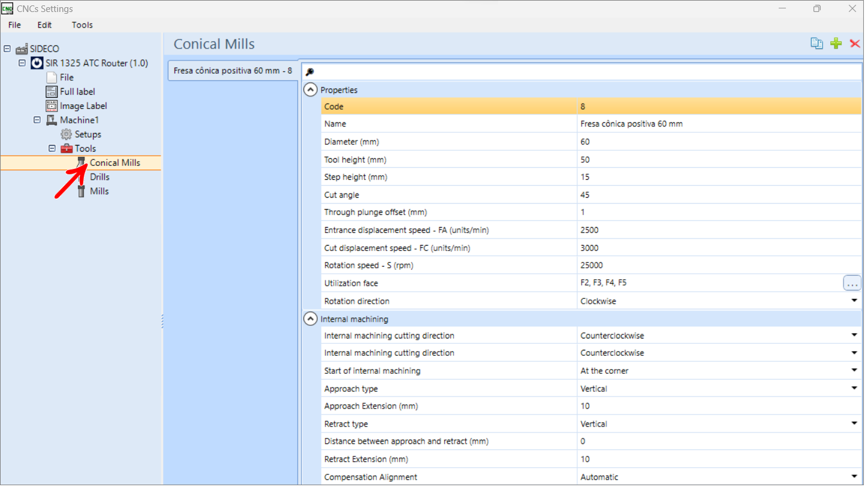868x487 pixels.
Task: Select Image Label in the tree
Action: [x=83, y=106]
